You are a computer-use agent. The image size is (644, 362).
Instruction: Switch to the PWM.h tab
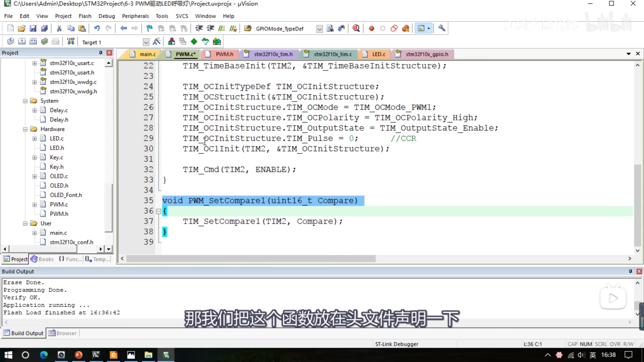click(224, 54)
